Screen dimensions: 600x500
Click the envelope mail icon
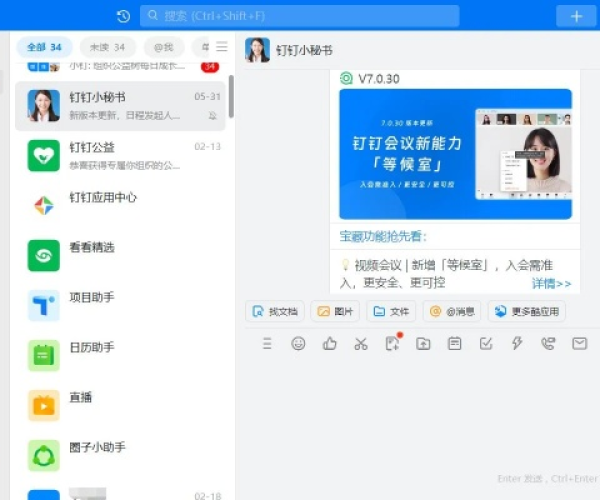pos(580,344)
